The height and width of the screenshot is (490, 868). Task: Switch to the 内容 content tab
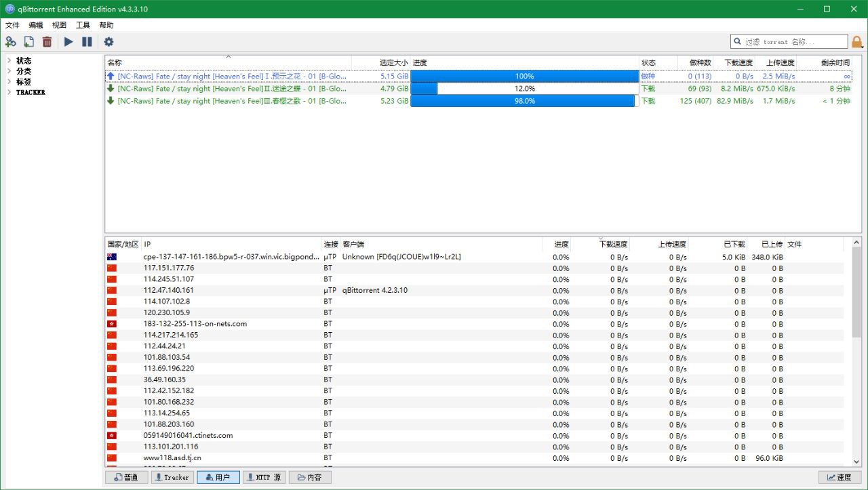pos(310,477)
